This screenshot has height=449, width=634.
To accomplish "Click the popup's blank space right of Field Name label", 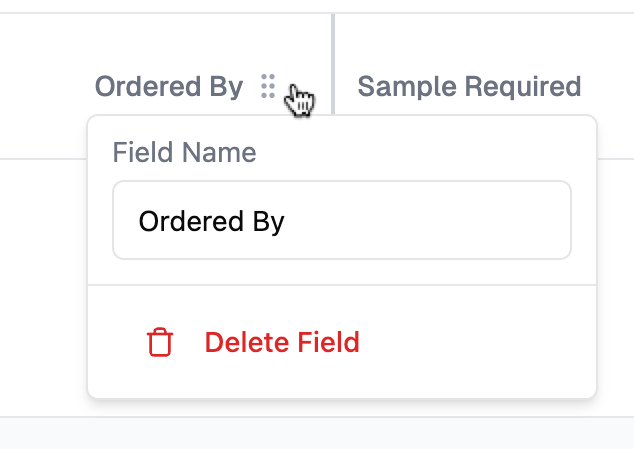I will coord(420,153).
